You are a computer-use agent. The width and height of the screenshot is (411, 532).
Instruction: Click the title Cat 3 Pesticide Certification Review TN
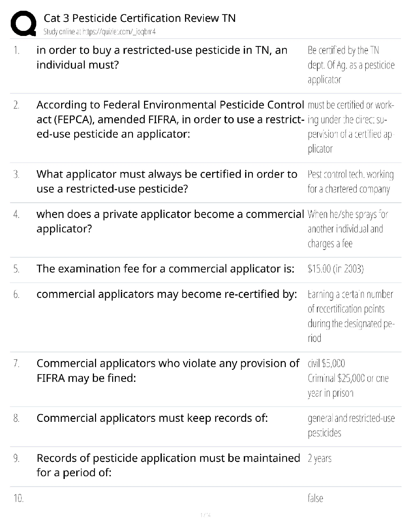pyautogui.click(x=140, y=18)
